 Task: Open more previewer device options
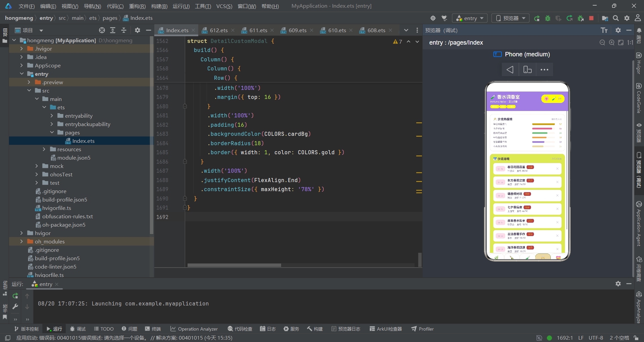(544, 70)
